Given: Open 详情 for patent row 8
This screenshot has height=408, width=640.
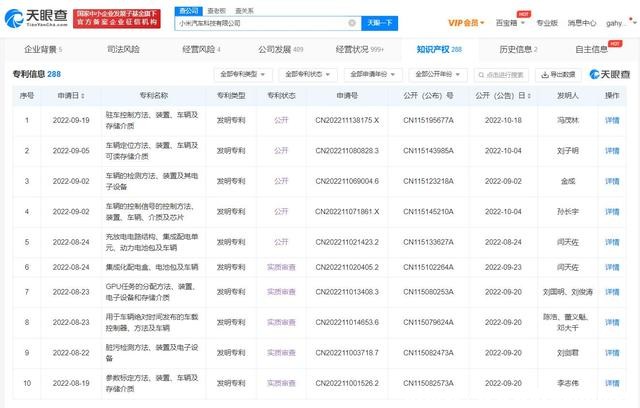Looking at the screenshot, I should click(x=612, y=322).
